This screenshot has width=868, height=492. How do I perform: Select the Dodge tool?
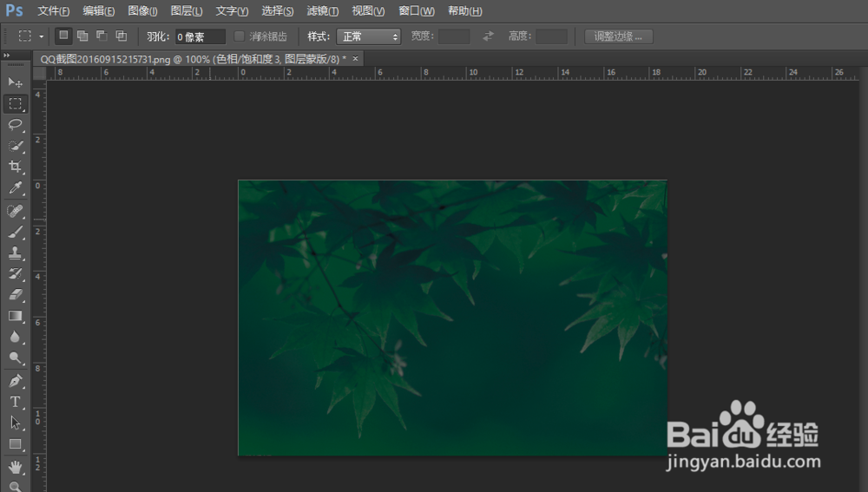coord(15,358)
